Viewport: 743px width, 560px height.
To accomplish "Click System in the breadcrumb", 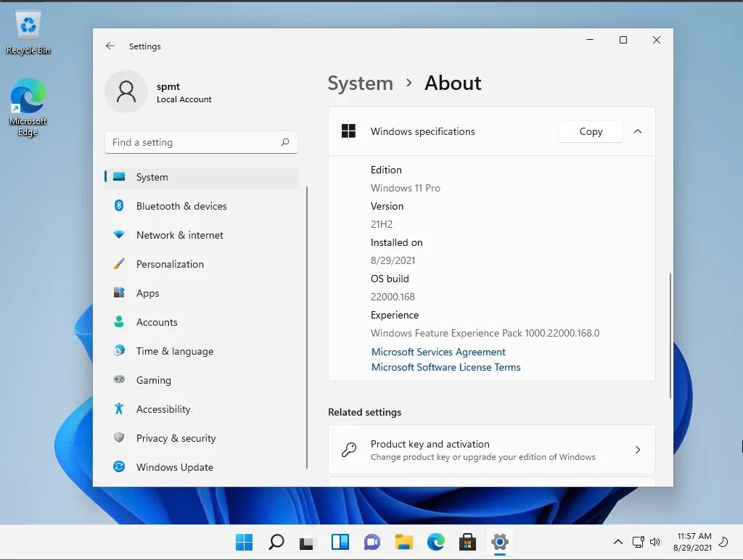I will point(361,83).
